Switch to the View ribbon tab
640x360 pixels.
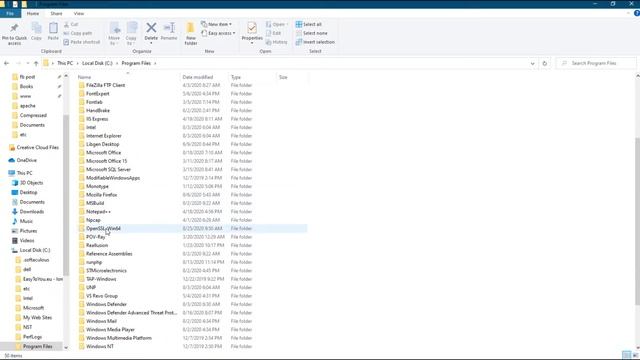(x=79, y=13)
